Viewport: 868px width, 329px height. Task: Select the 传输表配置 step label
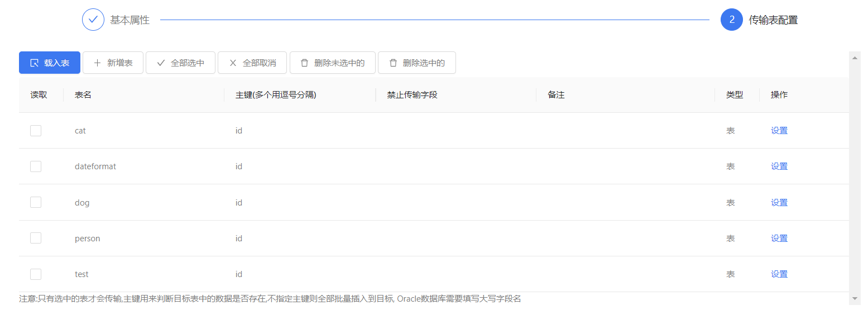(773, 20)
